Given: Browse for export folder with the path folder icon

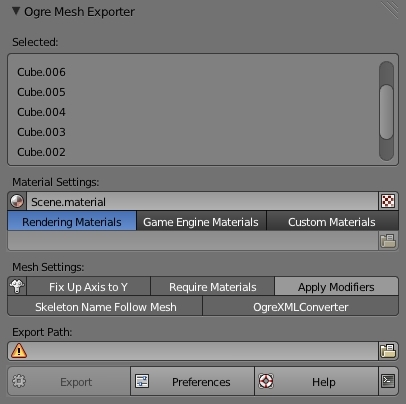Looking at the screenshot, I should click(x=388, y=351).
